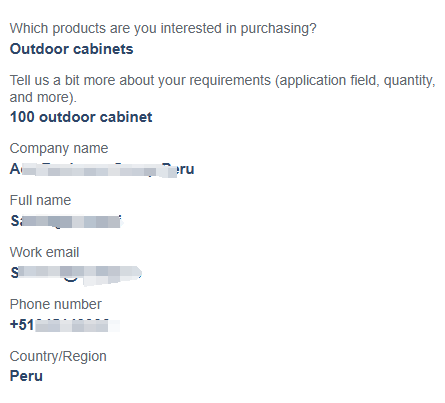Image resolution: width=445 pixels, height=403 pixels.
Task: Click the 'Company name' label
Action: tap(59, 149)
